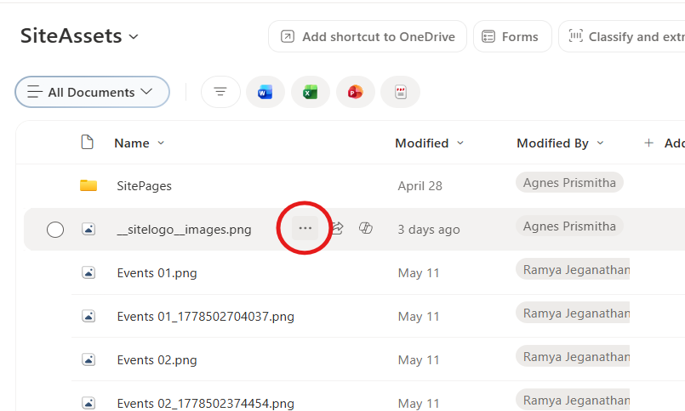685x411 pixels.
Task: Click the plus Add column icon
Action: tap(649, 143)
